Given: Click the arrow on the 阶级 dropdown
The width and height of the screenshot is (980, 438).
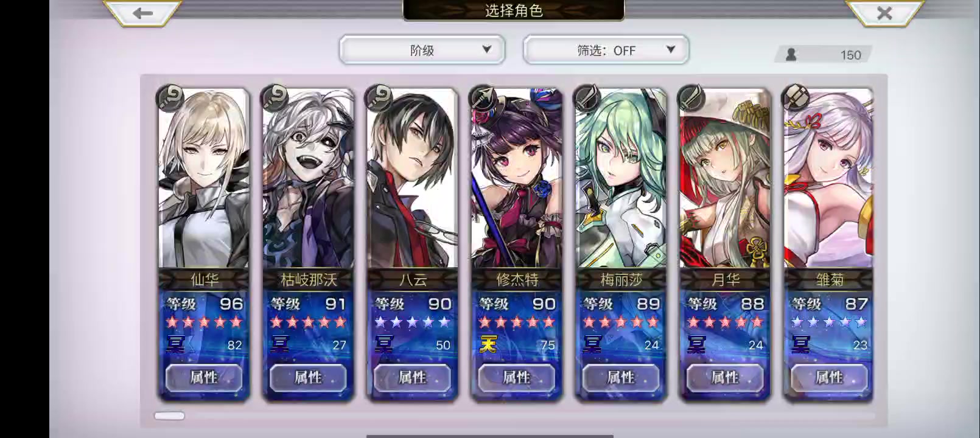Looking at the screenshot, I should [x=486, y=49].
